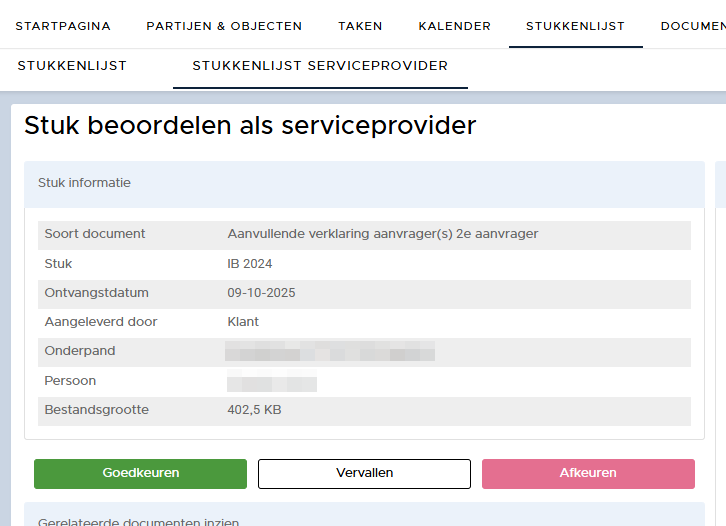The height and width of the screenshot is (526, 726).
Task: Click the blurred Onderpand value
Action: point(330,352)
